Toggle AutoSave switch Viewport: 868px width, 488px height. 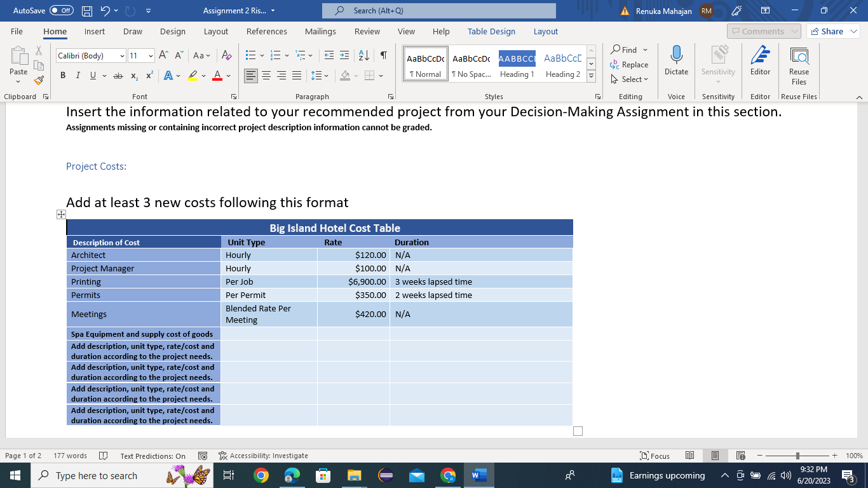61,11
